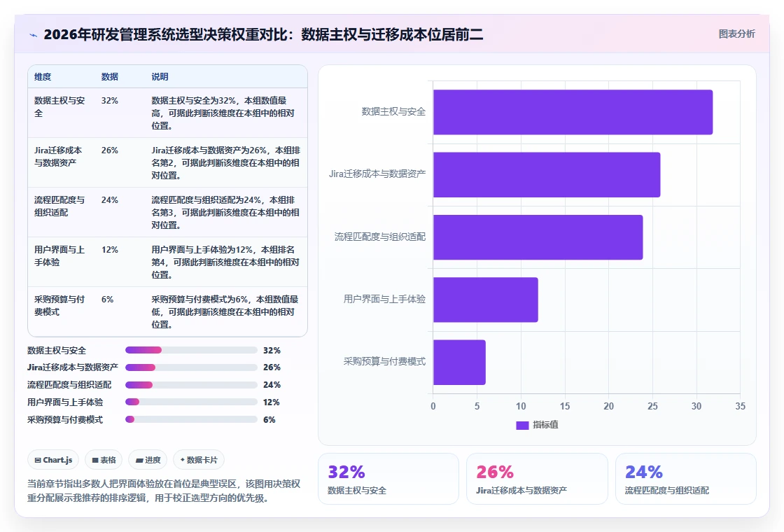Click chart axis label 采购预算与付费模式
The height and width of the screenshot is (532, 784).
[x=384, y=361]
